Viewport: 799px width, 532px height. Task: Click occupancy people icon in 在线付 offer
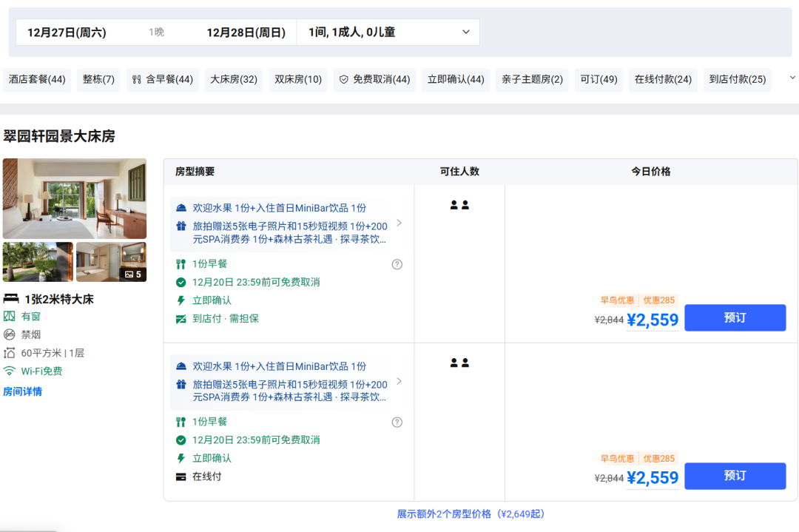(459, 363)
